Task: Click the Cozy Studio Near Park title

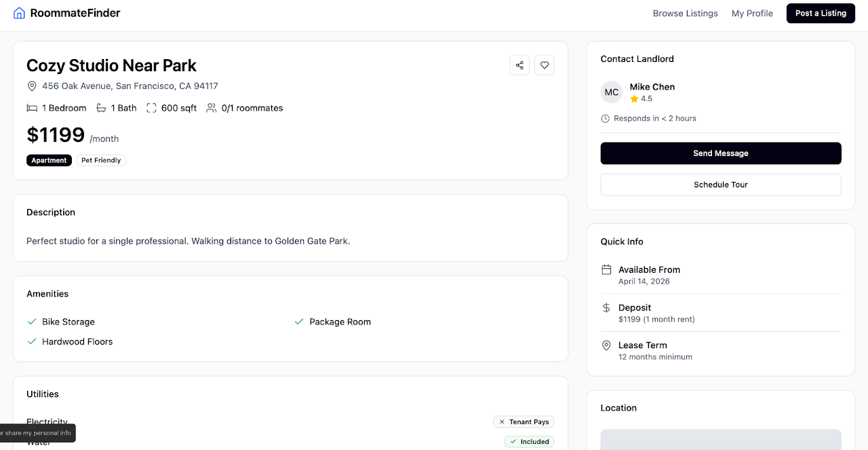Action: 111,66
